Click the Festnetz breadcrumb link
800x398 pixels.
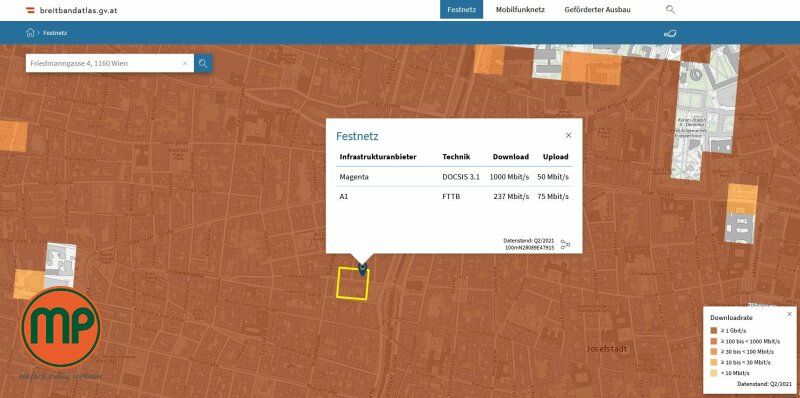pos(55,33)
